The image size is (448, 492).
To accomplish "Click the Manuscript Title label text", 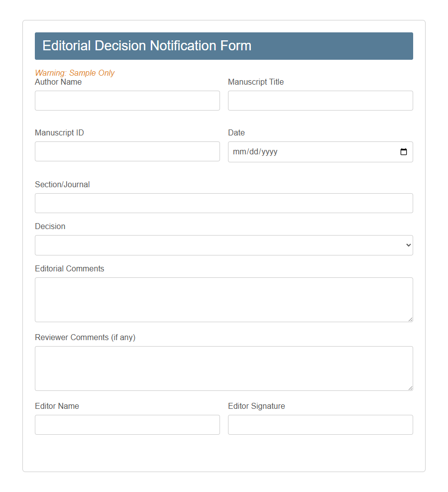I will click(255, 82).
